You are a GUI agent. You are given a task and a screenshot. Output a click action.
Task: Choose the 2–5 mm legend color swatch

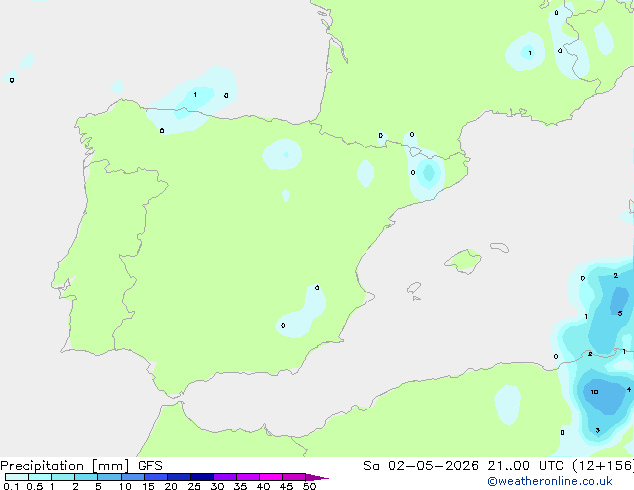[86, 477]
